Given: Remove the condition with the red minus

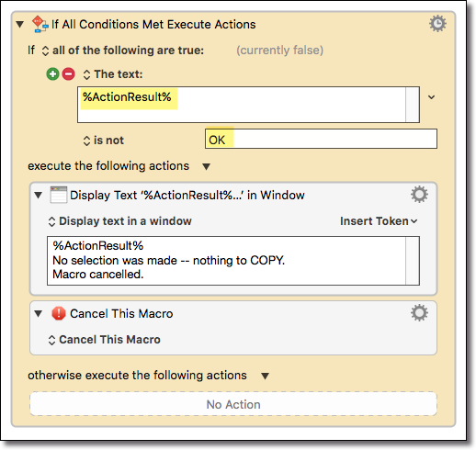Looking at the screenshot, I should tap(69, 74).
